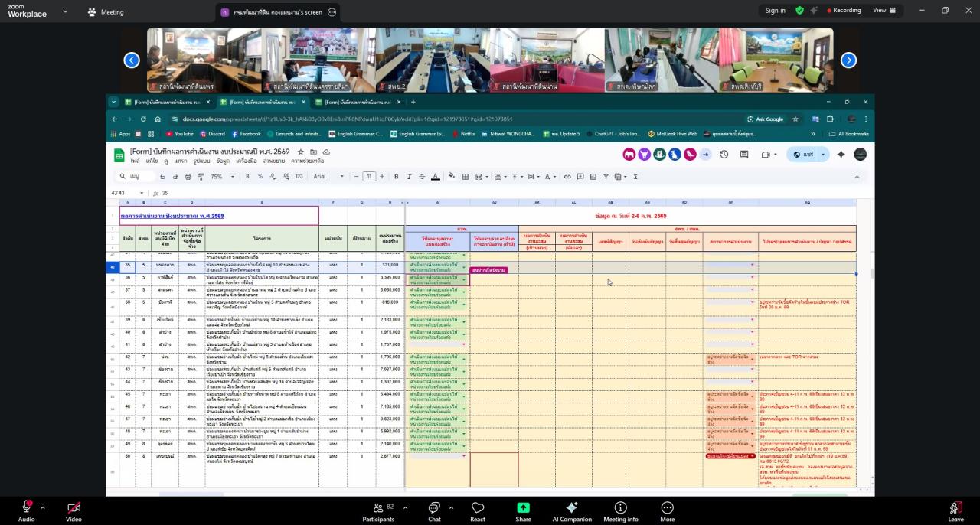Viewport: 980px width, 525px height.
Task: Open the แทรก (Insert) menu
Action: tap(181, 161)
